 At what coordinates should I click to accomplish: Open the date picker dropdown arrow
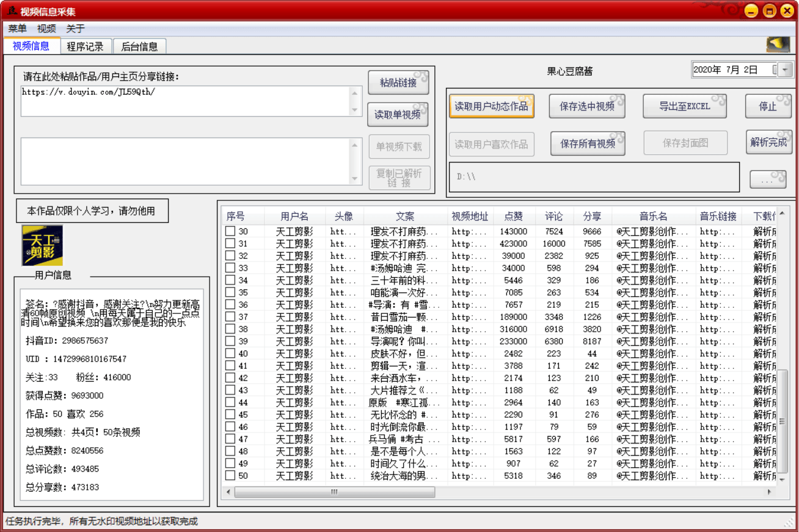click(x=786, y=71)
